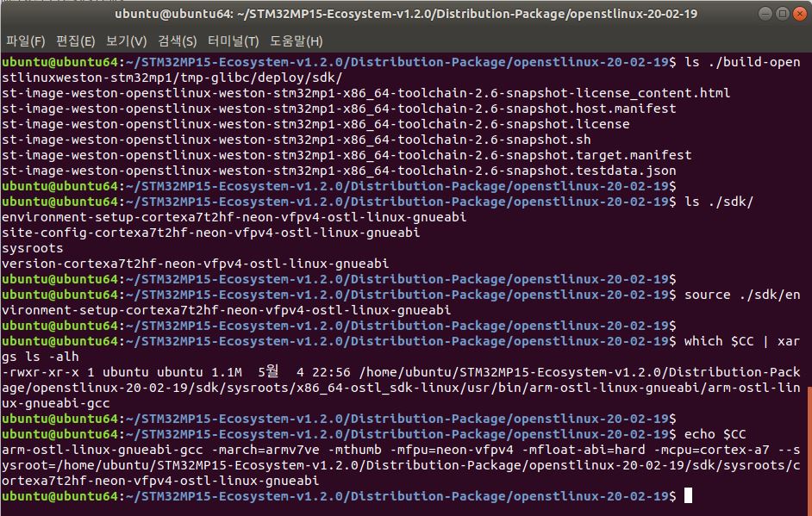Click the 'echo $CC' command text
This screenshot has height=516, width=812.
click(715, 434)
